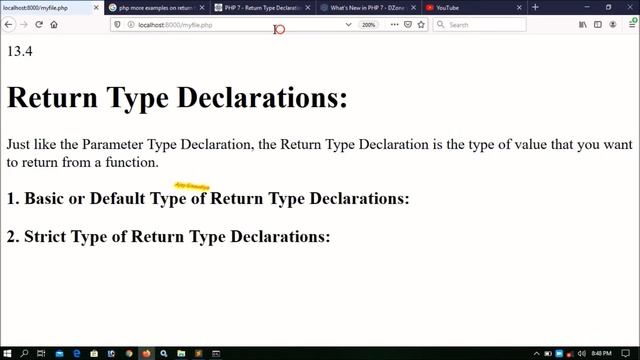Reload the current page
Screen dimensions: 640x360
pos(39,24)
